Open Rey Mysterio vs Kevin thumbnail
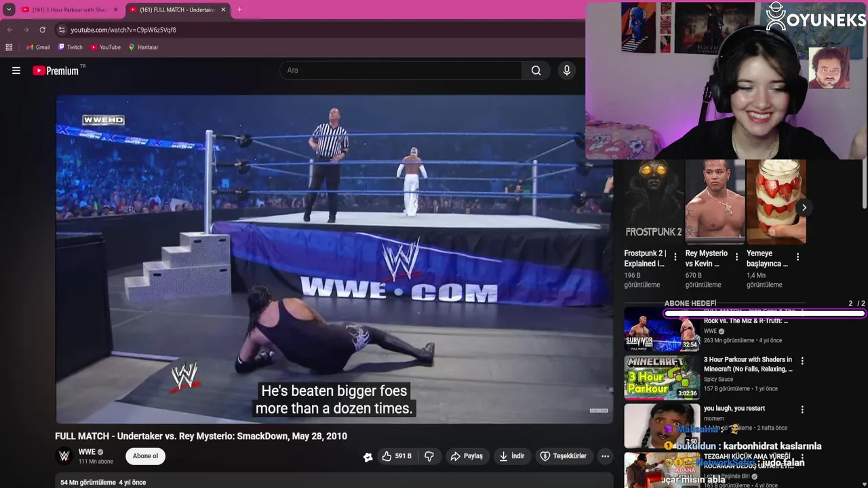Viewport: 868px width, 488px height. [715, 202]
